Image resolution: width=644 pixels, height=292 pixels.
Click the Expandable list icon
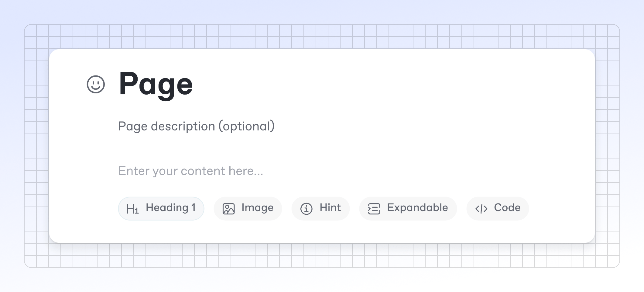[374, 209]
